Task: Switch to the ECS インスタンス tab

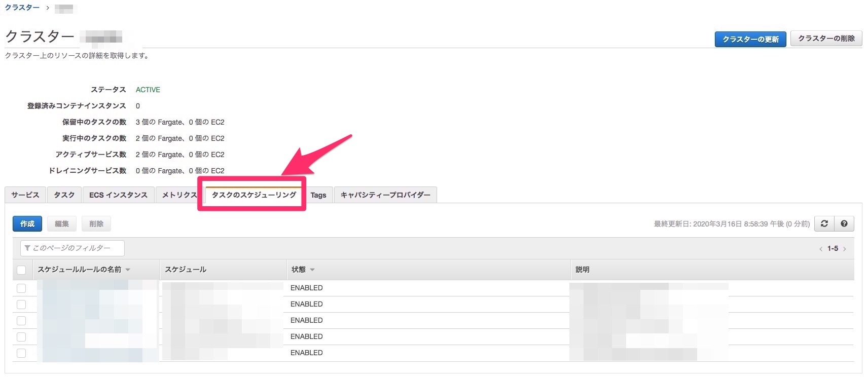Action: [118, 195]
